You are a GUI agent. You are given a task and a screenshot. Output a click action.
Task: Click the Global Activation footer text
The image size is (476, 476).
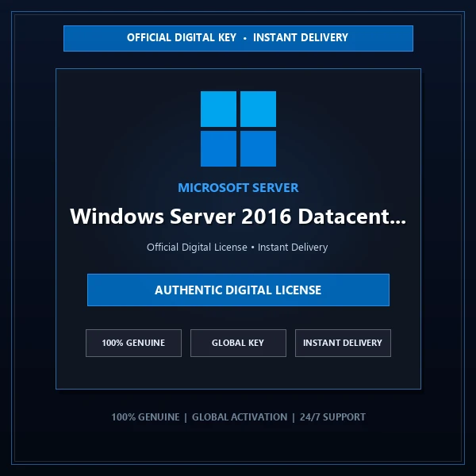pos(240,417)
